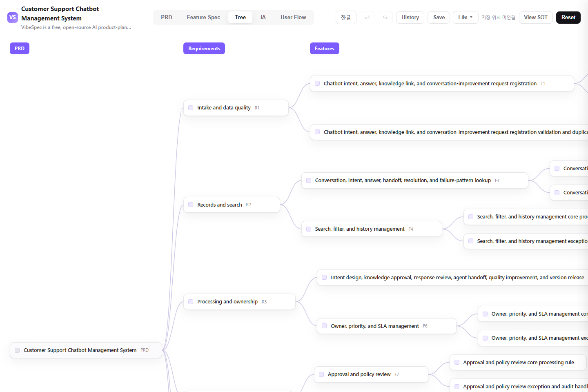Select the Records and search requirement node

232,205
